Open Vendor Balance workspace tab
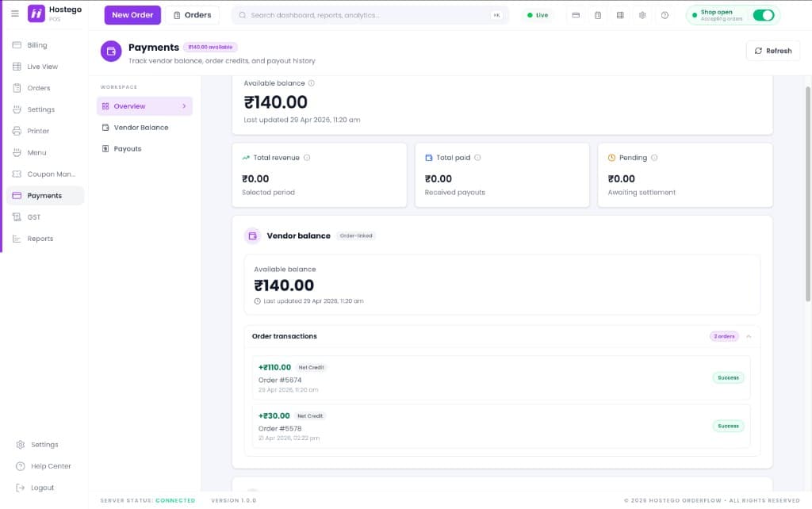 [x=144, y=128]
